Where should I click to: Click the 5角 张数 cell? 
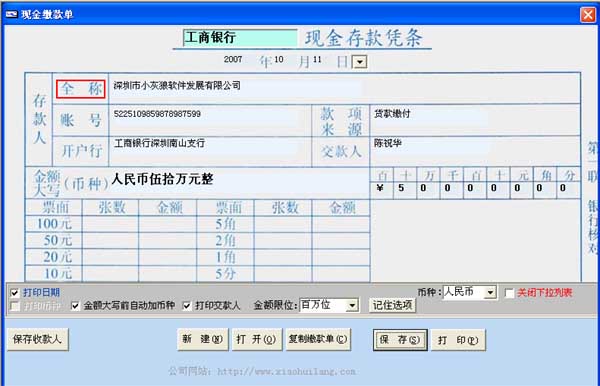click(283, 224)
